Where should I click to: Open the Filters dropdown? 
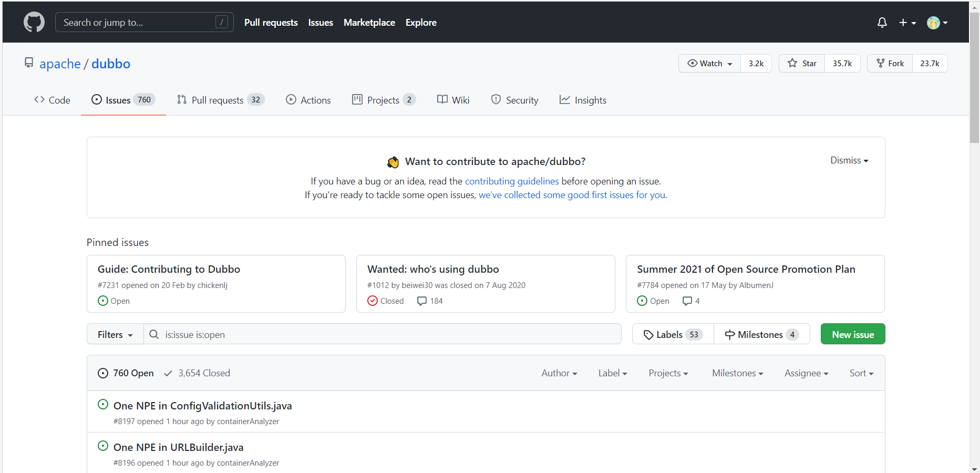coord(115,334)
